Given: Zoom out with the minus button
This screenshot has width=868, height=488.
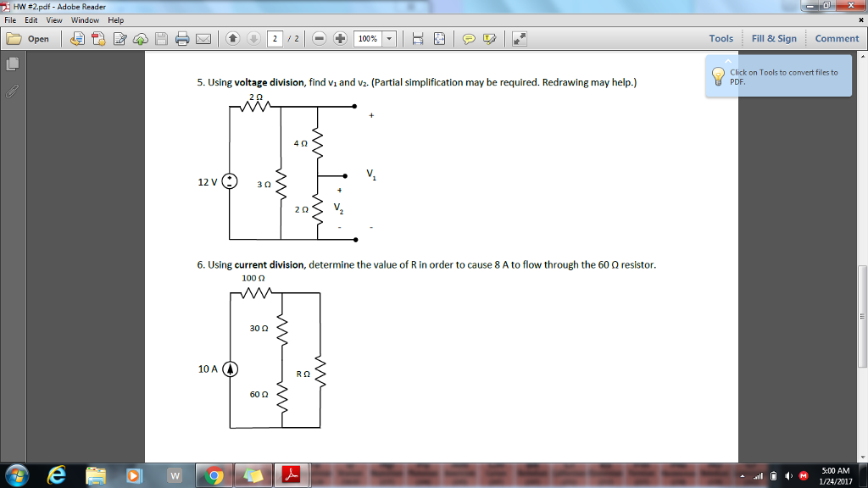Looking at the screenshot, I should (320, 38).
